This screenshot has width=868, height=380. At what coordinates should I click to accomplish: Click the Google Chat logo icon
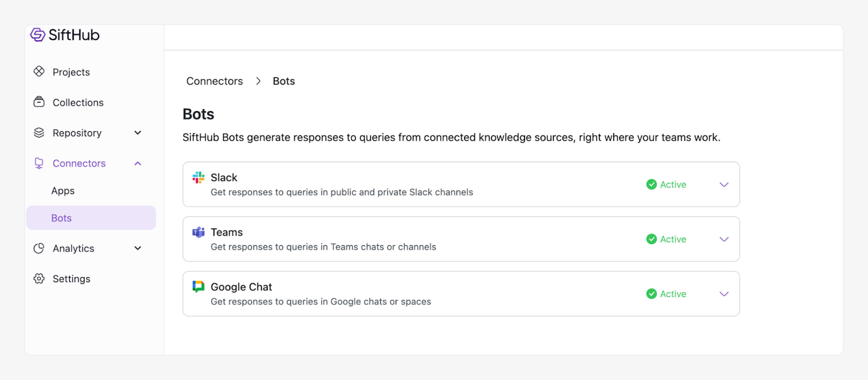[199, 287]
